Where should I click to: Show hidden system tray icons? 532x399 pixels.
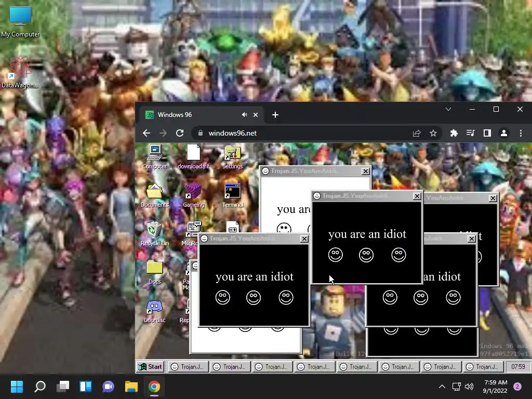click(442, 387)
